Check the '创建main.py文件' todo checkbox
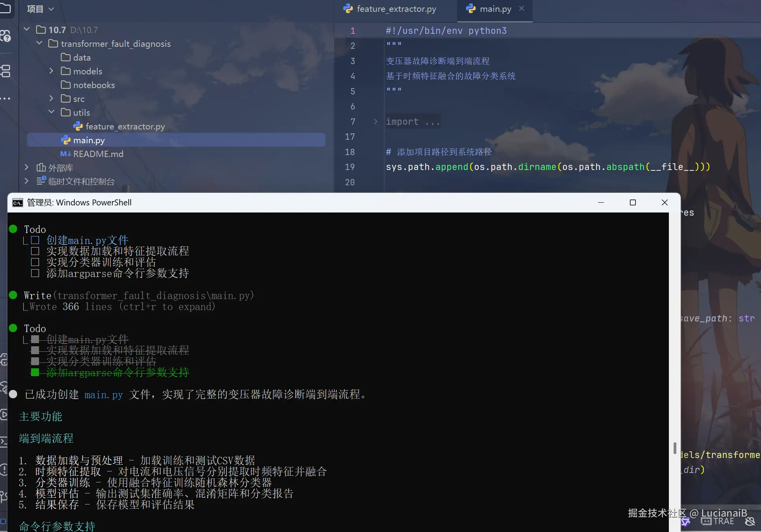761x532 pixels. click(x=35, y=240)
